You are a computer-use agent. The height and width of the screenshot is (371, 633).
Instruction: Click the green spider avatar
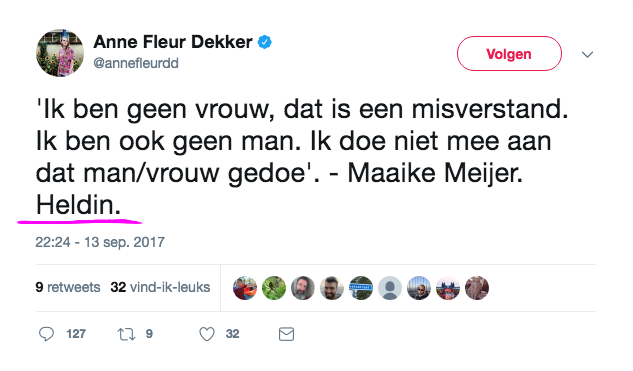pyautogui.click(x=274, y=288)
